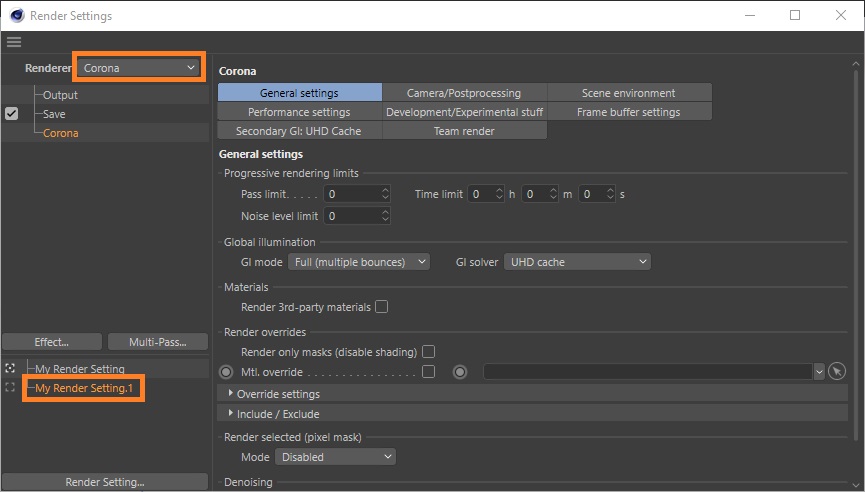Toggle the Save checkbox in the left list
This screenshot has width=865, height=492.
pyautogui.click(x=12, y=114)
